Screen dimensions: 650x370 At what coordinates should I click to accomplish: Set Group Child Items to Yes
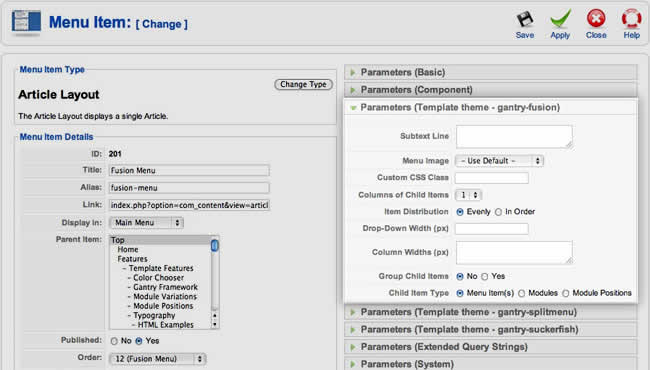pyautogui.click(x=485, y=276)
